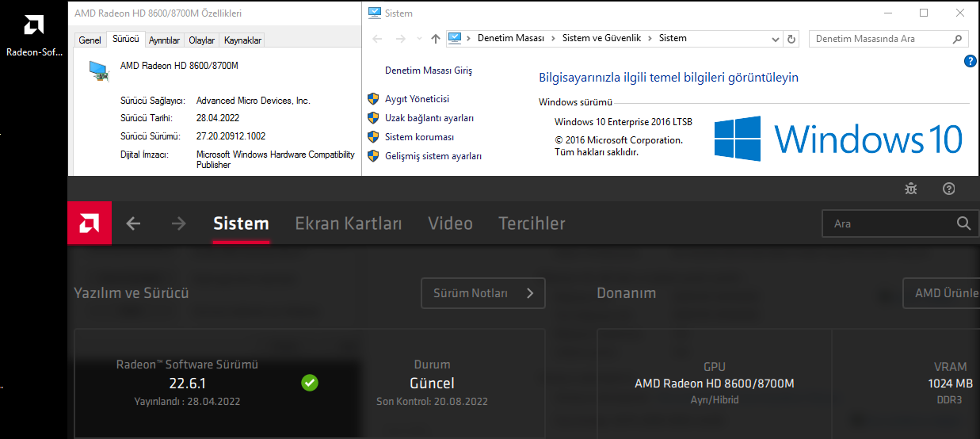Go up one level in Sistem window

(x=435, y=39)
